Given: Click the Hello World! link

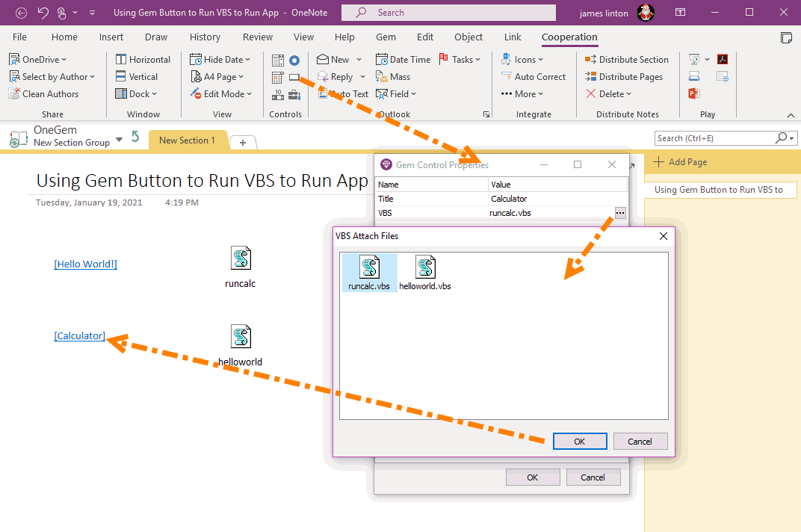Looking at the screenshot, I should coord(86,265).
